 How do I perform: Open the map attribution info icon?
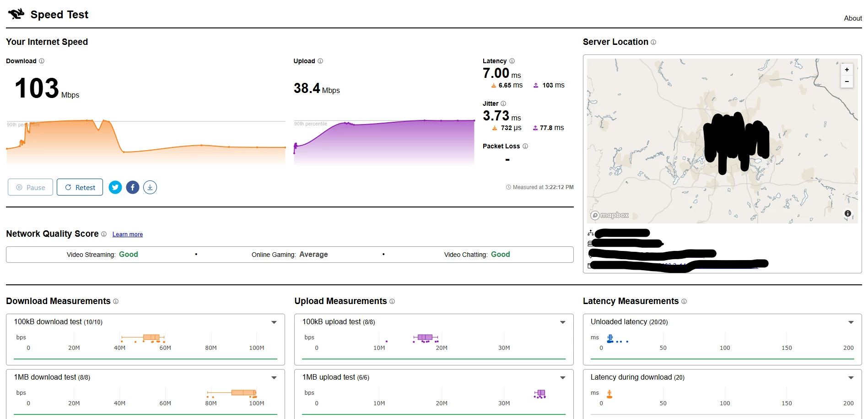(x=847, y=213)
